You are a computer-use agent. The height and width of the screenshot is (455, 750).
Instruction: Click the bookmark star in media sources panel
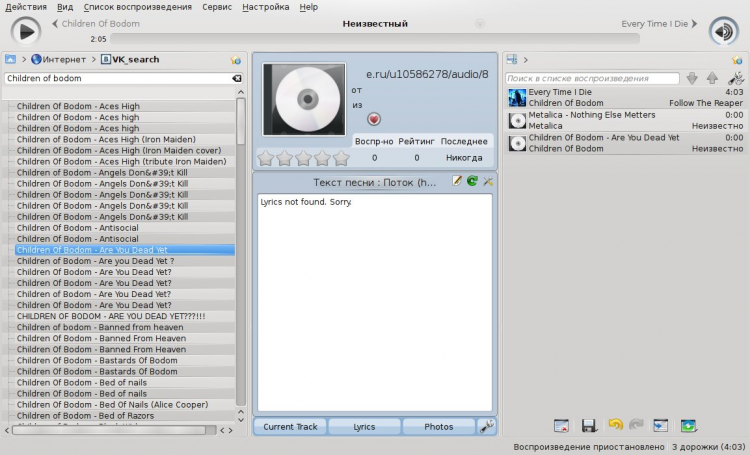click(x=236, y=60)
